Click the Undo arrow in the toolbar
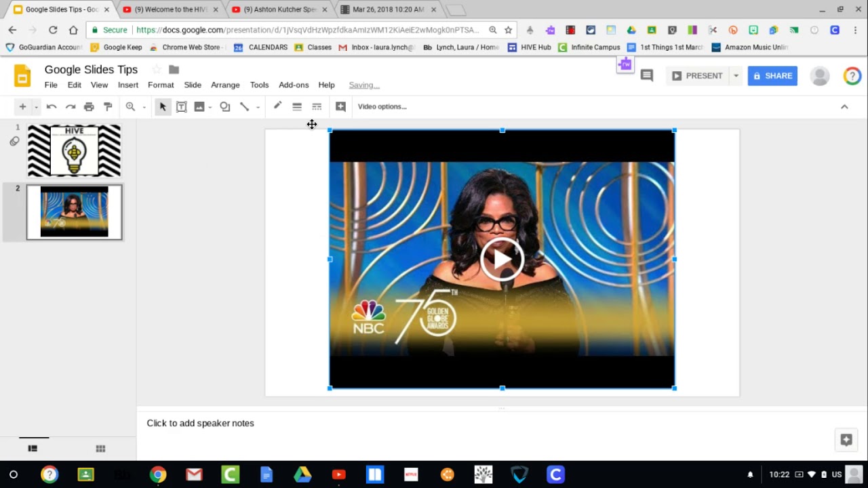 (x=52, y=106)
